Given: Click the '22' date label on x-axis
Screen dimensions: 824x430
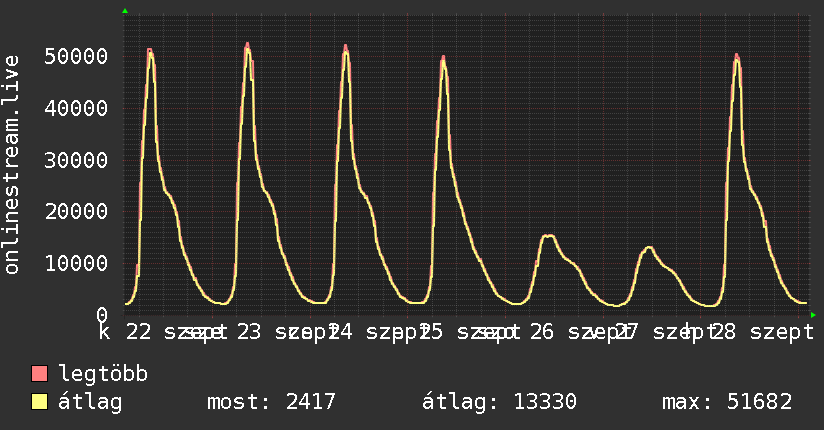Looking at the screenshot, I should click(x=139, y=332).
